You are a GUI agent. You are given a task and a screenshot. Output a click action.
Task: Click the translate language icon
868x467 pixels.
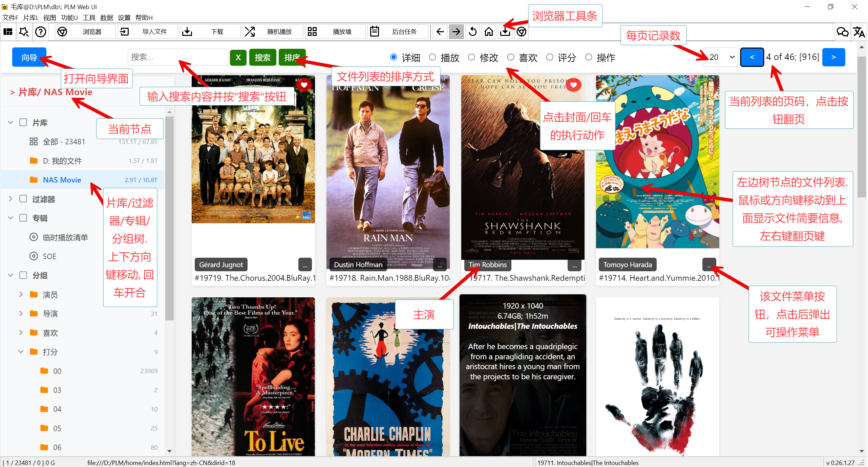(x=859, y=32)
